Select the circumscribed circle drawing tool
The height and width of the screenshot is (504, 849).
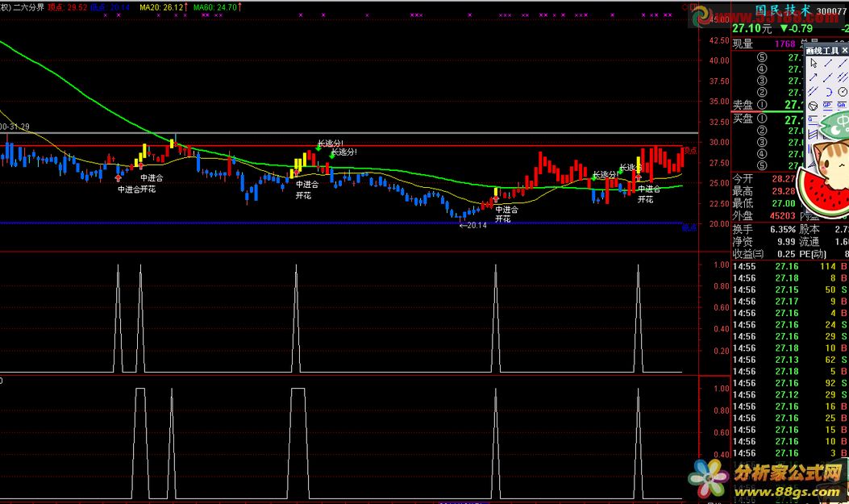(813, 106)
